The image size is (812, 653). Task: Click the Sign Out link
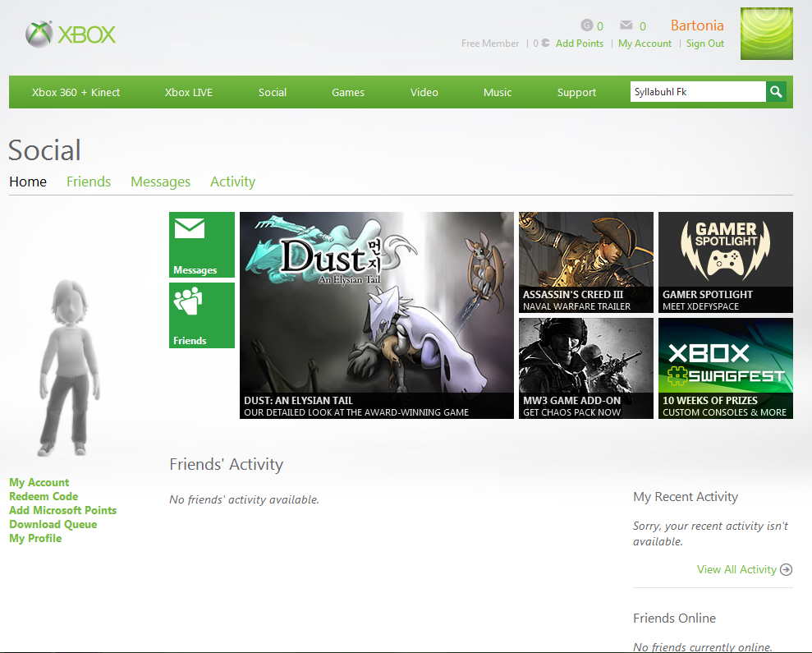704,44
